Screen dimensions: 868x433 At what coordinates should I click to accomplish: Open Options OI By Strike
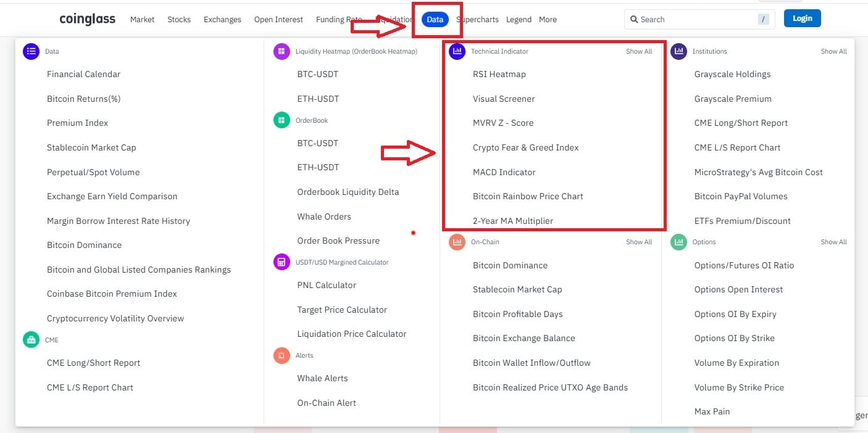pos(734,338)
